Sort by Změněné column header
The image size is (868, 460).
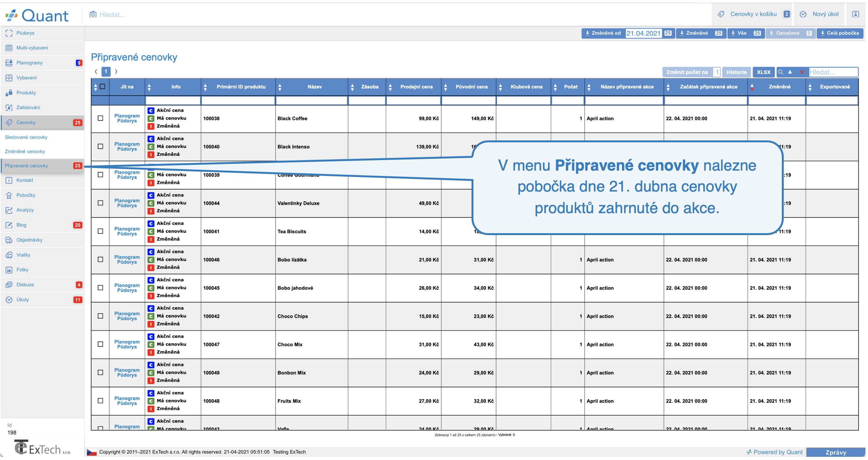[x=777, y=87]
